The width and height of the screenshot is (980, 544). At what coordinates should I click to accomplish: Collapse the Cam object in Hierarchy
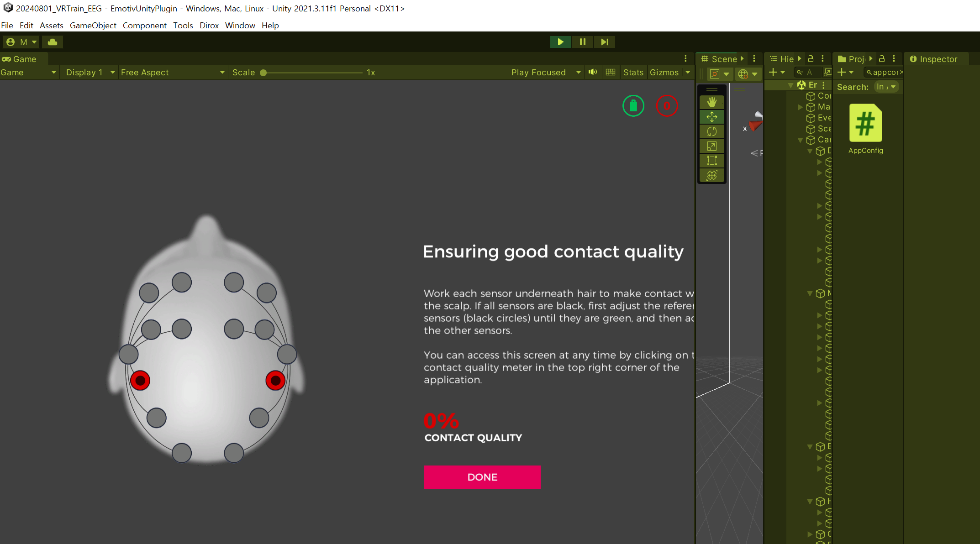point(800,140)
